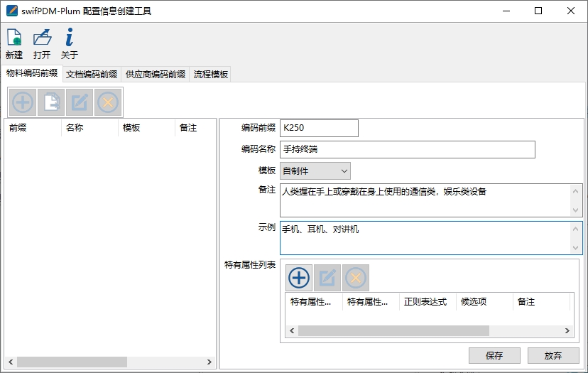Viewport: 588px width, 373px height.
Task: Click down arrow of 备注 text box
Action: click(576, 210)
